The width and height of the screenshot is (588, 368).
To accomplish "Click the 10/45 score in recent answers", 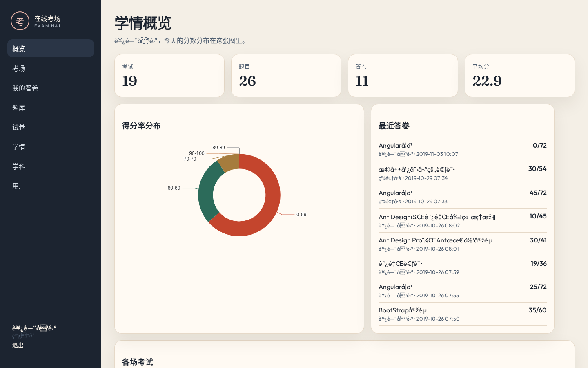I will pos(538,216).
